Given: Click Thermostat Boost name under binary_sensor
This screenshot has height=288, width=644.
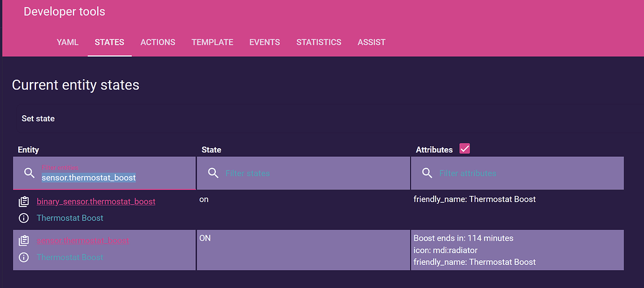Looking at the screenshot, I should (70, 218).
